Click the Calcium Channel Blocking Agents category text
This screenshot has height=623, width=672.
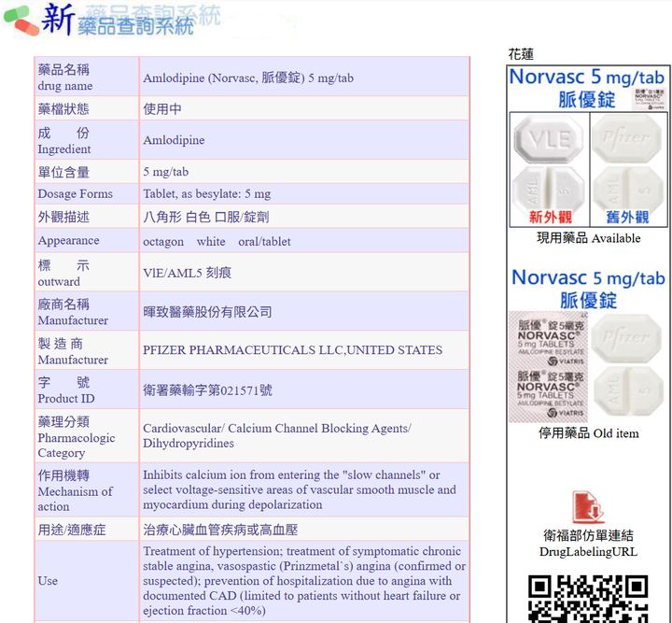tap(277, 435)
